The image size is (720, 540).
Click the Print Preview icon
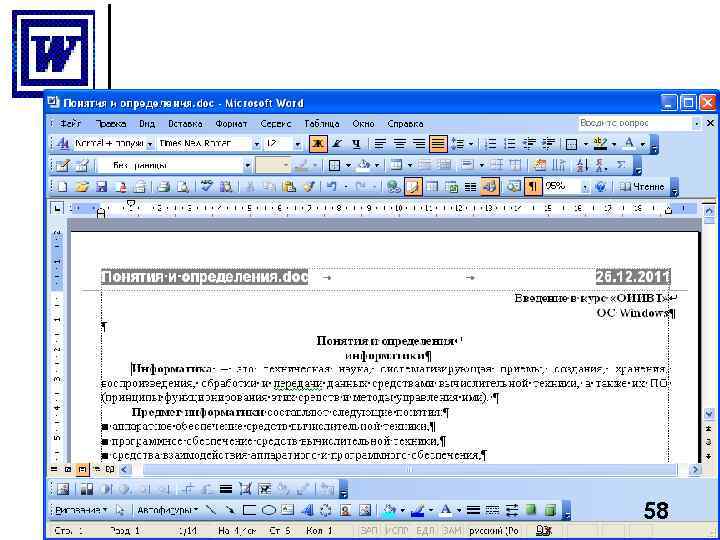(182, 186)
